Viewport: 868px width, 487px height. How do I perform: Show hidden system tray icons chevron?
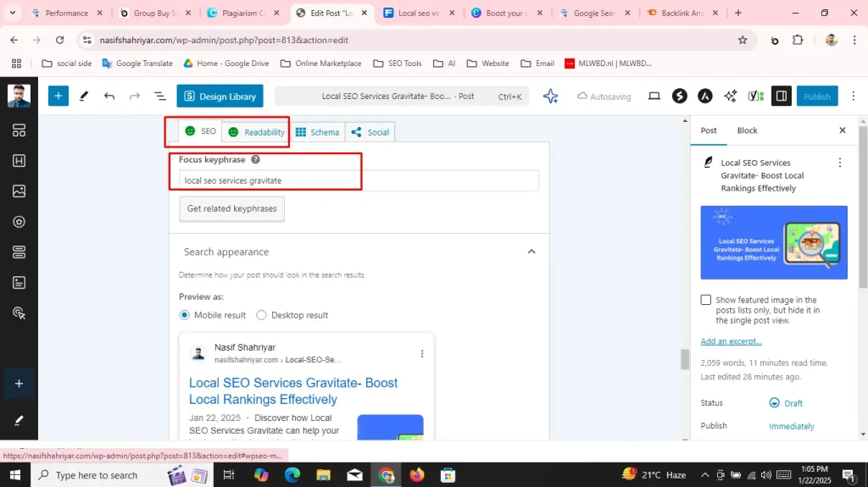704,475
